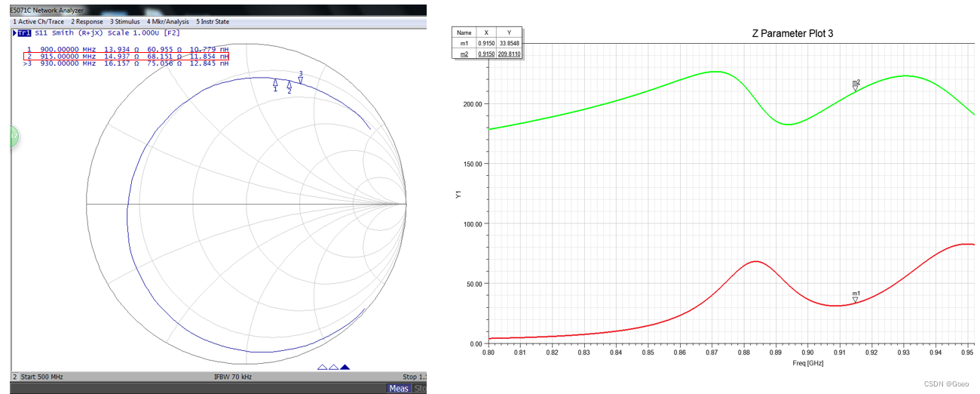Screen dimensions: 980x394
Task: Select the 900 MHz marker readout row
Action: (x=126, y=49)
